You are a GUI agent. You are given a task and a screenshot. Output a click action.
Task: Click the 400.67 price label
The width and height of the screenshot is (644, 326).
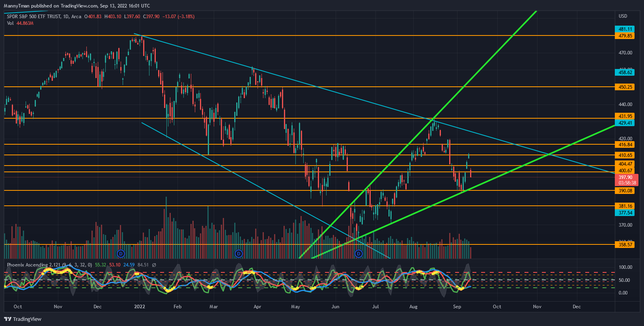[x=625, y=171]
